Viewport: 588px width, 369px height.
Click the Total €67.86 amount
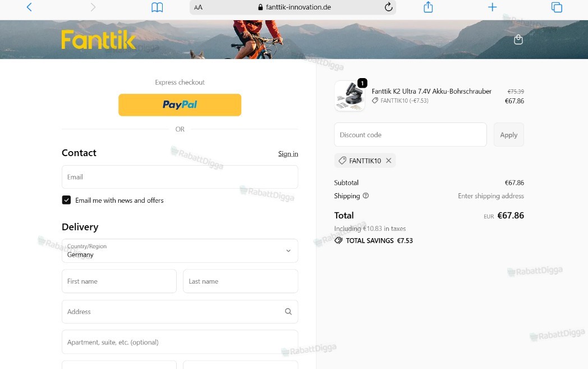point(511,216)
